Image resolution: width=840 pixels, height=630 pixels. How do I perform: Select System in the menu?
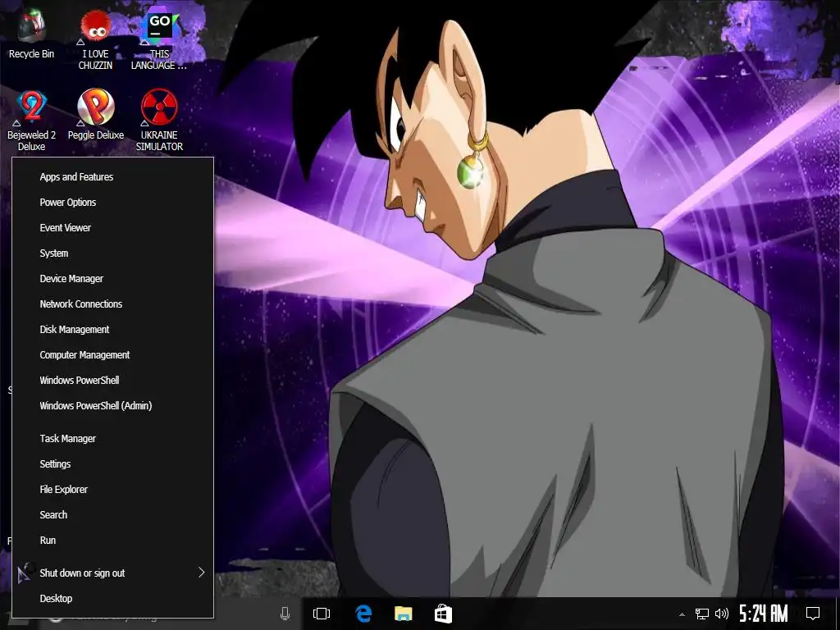point(113,253)
